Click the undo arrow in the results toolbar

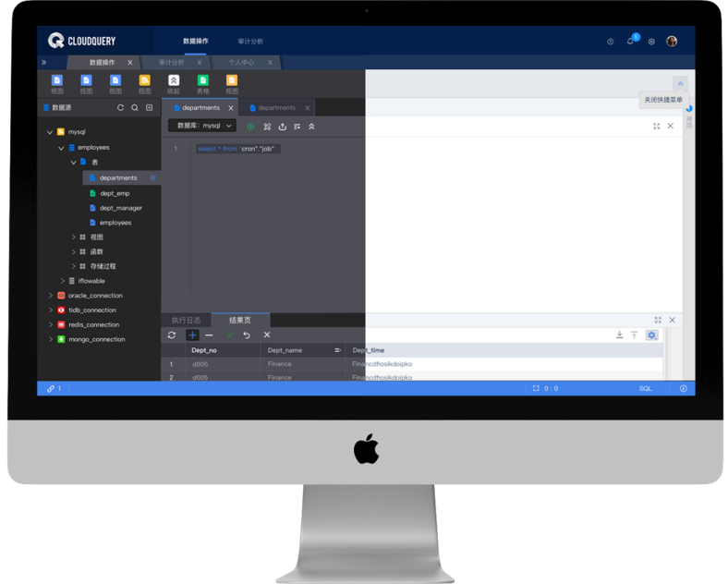point(247,335)
